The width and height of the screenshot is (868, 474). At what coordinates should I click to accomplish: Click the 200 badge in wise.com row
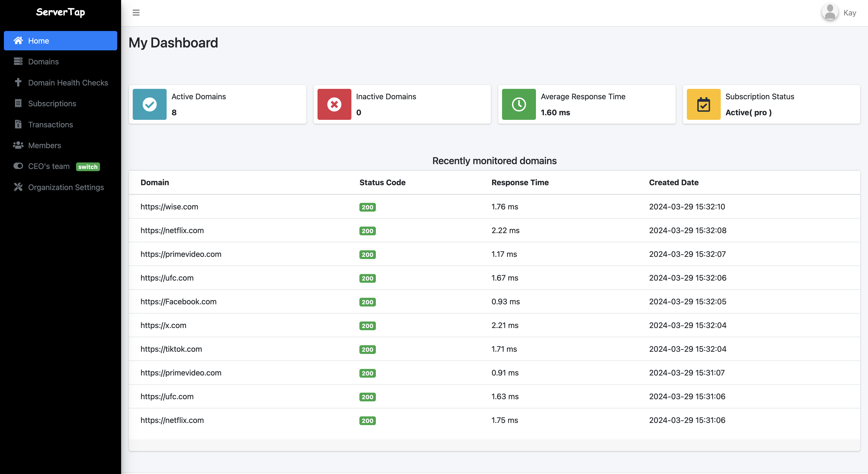coord(367,207)
